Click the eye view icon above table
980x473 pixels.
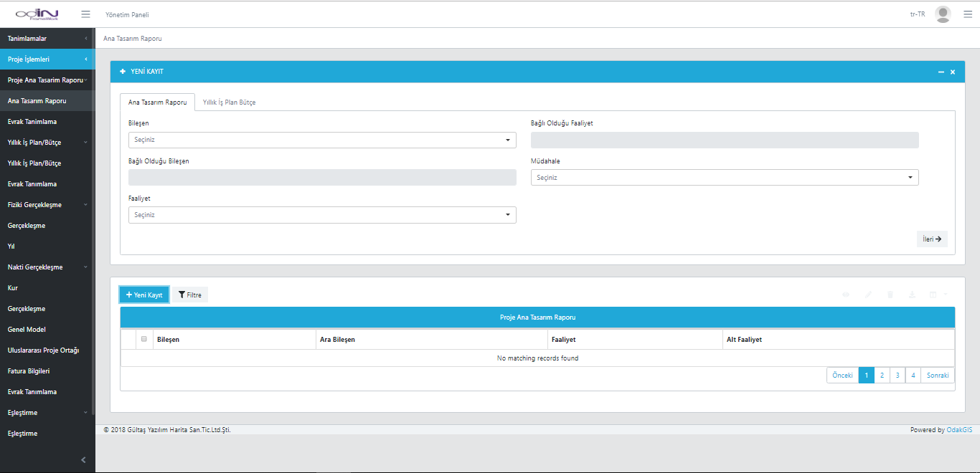click(x=846, y=295)
